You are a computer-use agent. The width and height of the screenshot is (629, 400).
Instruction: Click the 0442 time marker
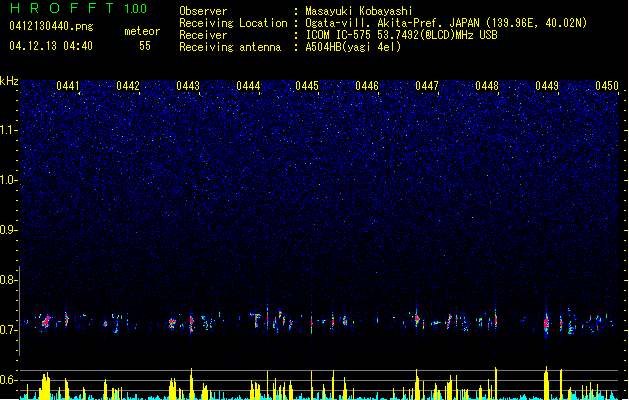[128, 86]
